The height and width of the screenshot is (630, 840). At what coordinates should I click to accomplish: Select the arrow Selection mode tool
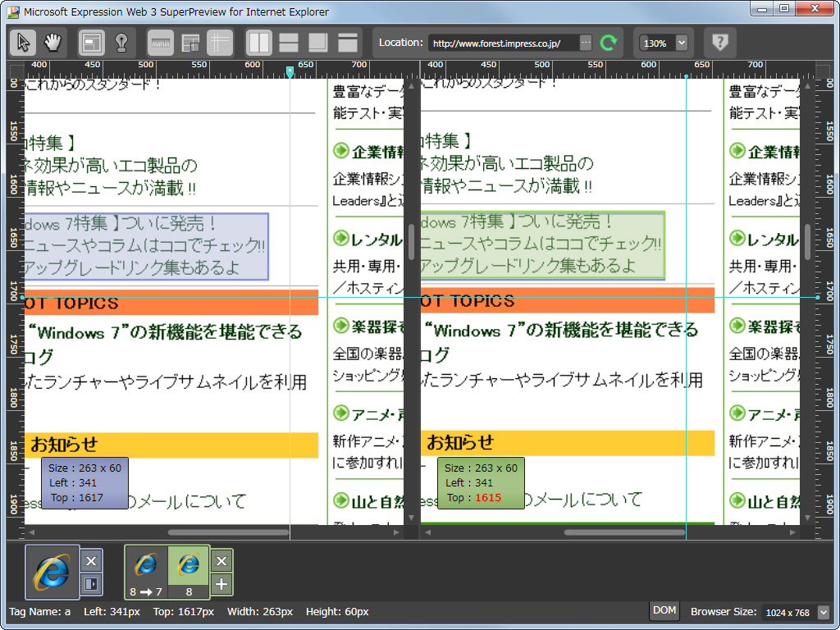click(x=23, y=43)
